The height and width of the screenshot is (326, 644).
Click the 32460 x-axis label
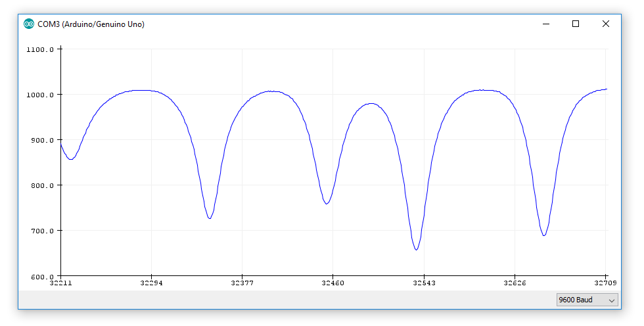(333, 283)
